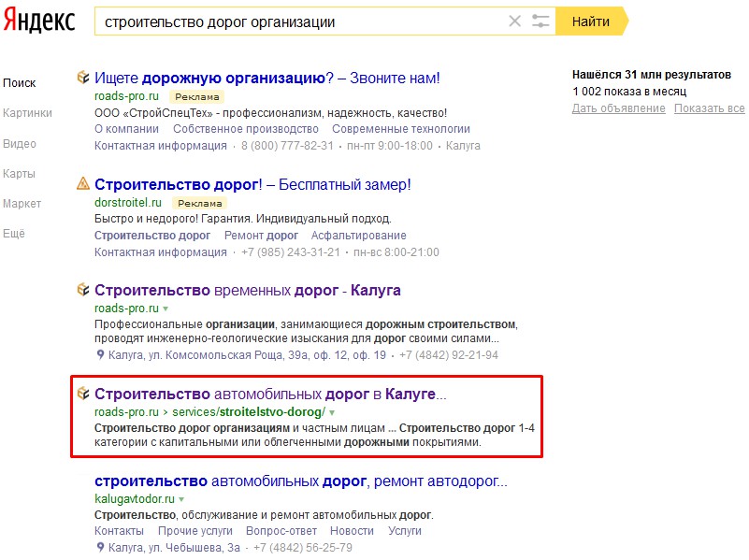
Task: Open the 'Ремонт дорог' sitelink
Action: point(261,236)
